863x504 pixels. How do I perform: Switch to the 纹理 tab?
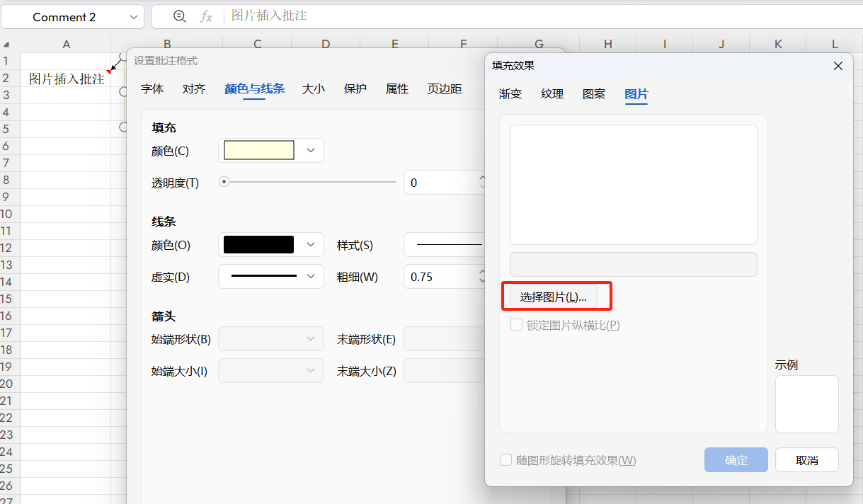pos(551,93)
